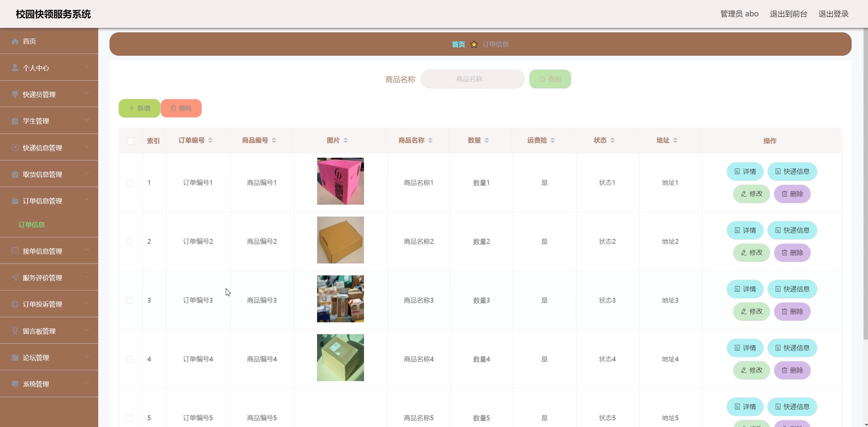Viewport: 868px width, 427px height.
Task: Click the 快递信息管理 sidebar icon
Action: coord(15,148)
